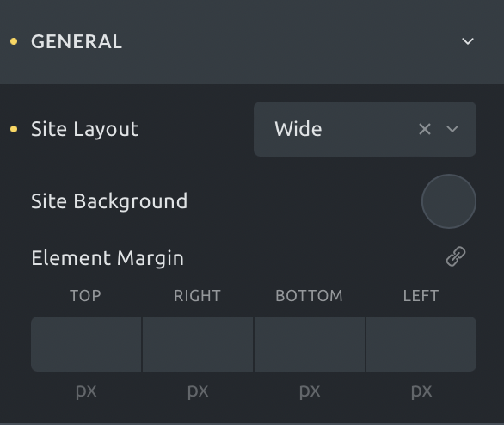Click the yellow dot beside GENERAL
The image size is (504, 425).
(14, 41)
